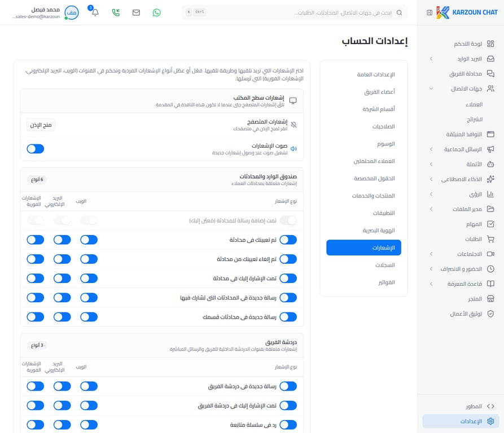Open لوحة التحكم dashboard icon
The image size is (504, 433).
(x=490, y=43)
